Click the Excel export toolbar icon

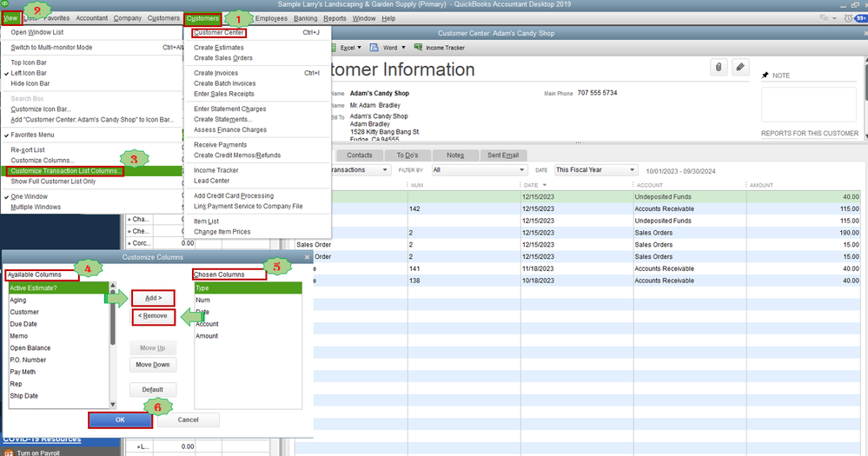coord(348,48)
